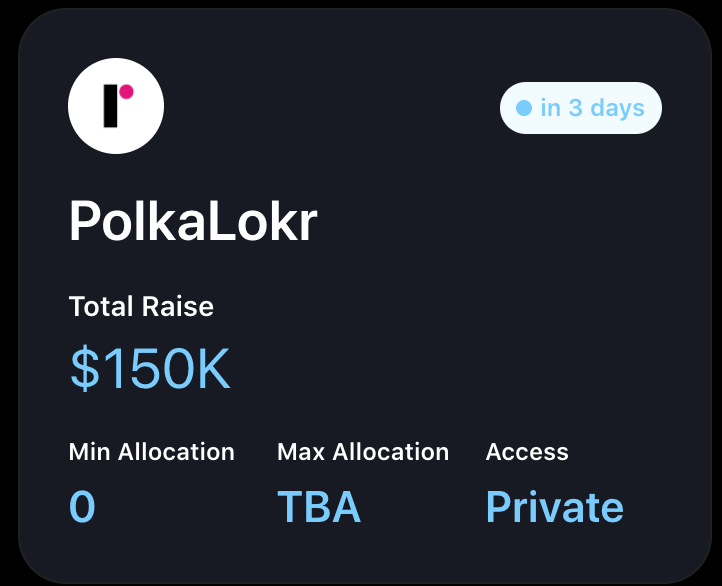Select the Private access value
The height and width of the screenshot is (586, 722).
tap(555, 506)
